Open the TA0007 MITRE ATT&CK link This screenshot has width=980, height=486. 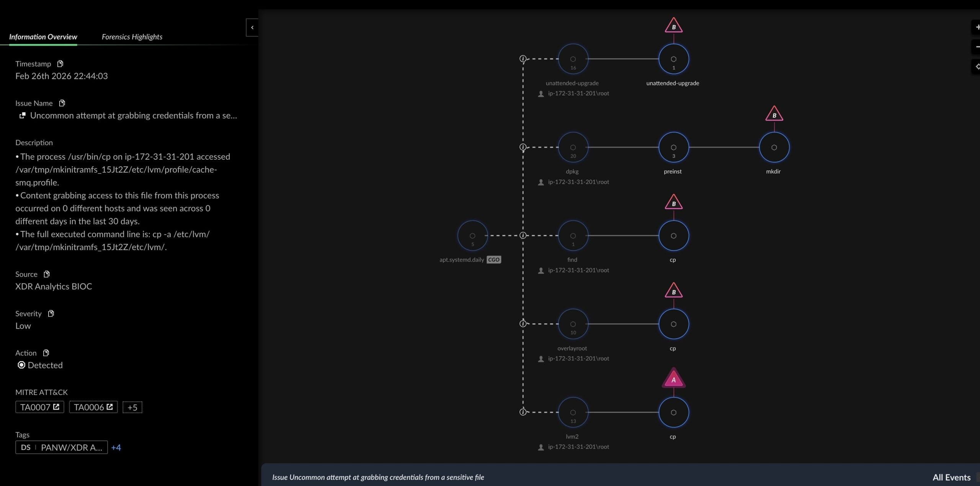(x=39, y=407)
